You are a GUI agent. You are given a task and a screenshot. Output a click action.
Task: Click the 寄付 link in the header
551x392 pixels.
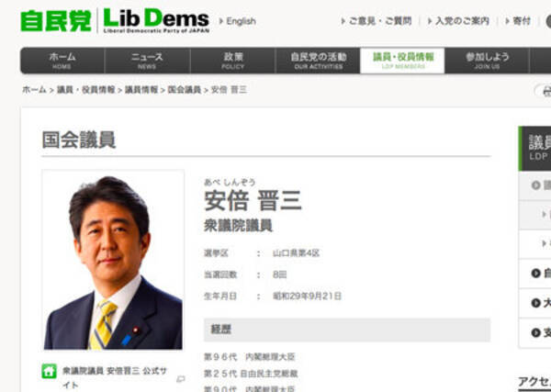tap(522, 21)
